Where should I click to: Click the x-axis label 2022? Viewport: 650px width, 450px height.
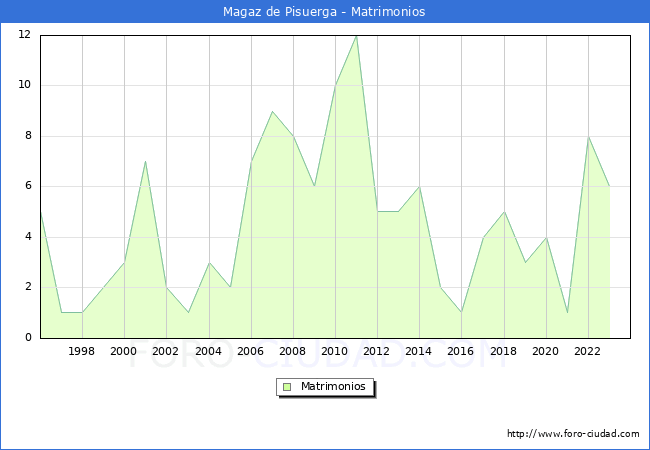tap(588, 352)
